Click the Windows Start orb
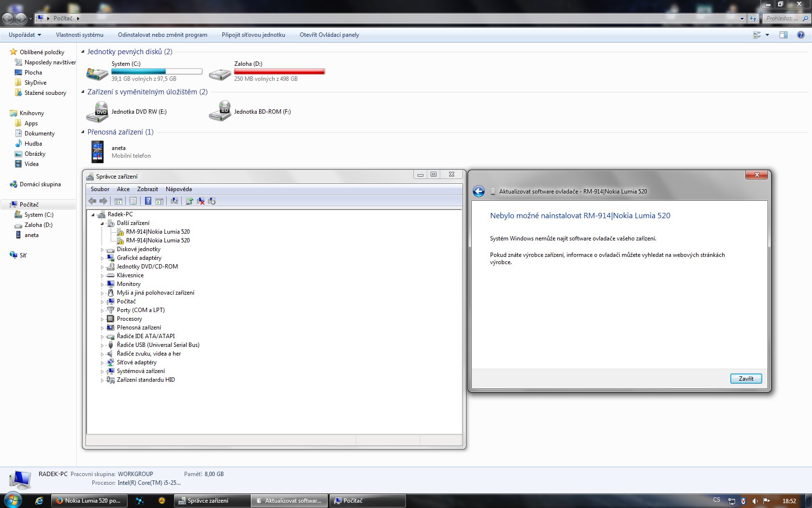 (13, 500)
